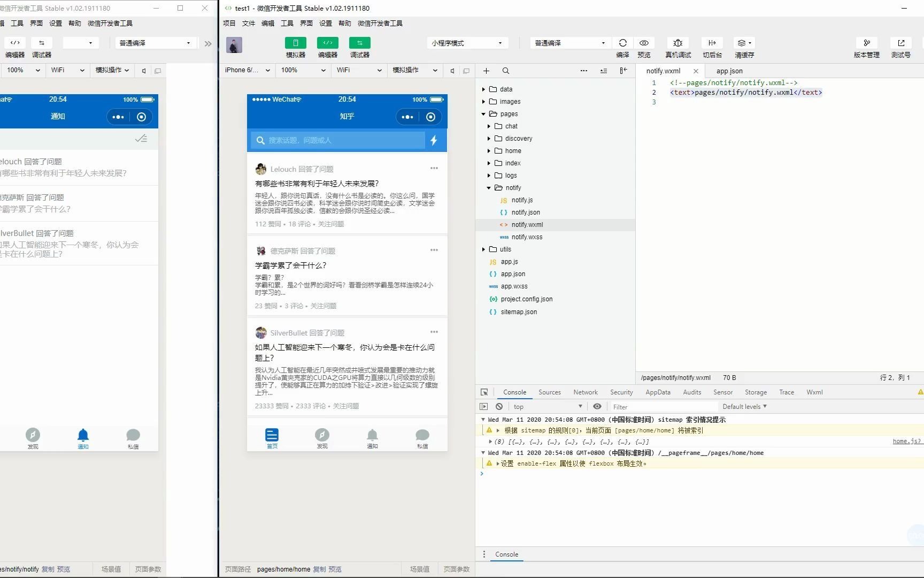Viewport: 924px width, 578px height.
Task: Open notify.wxss file in tree
Action: coord(527,237)
